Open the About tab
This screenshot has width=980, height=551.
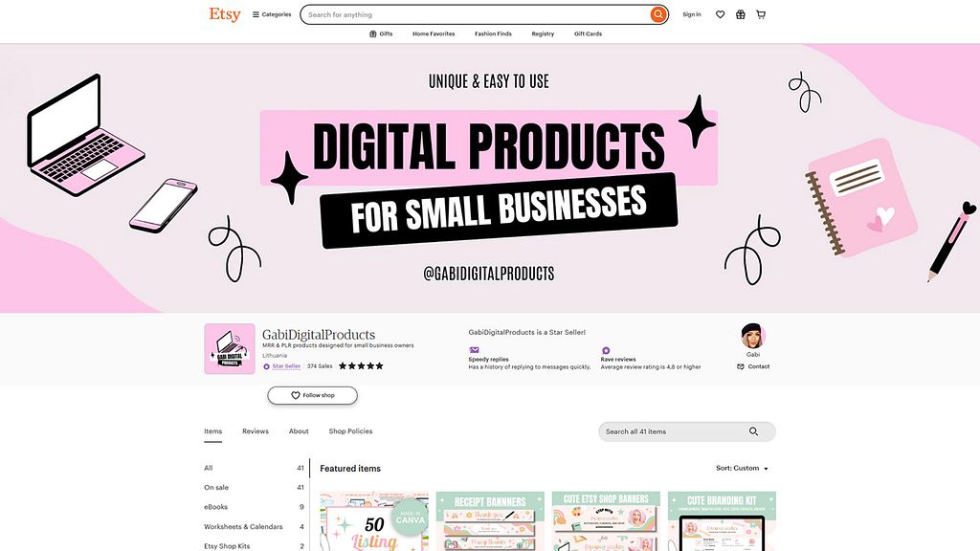pyautogui.click(x=299, y=431)
